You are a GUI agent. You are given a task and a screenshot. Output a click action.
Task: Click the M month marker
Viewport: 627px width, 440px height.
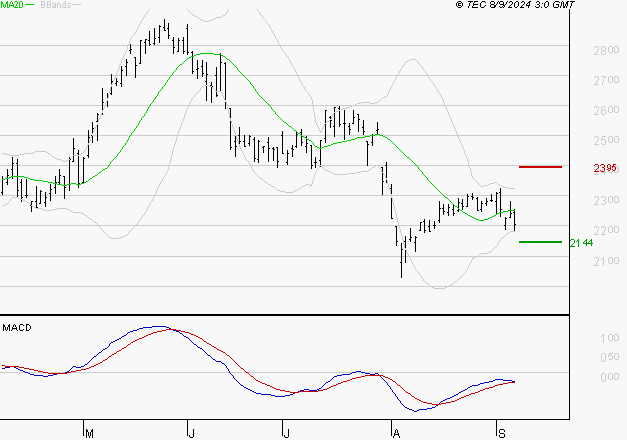click(89, 434)
